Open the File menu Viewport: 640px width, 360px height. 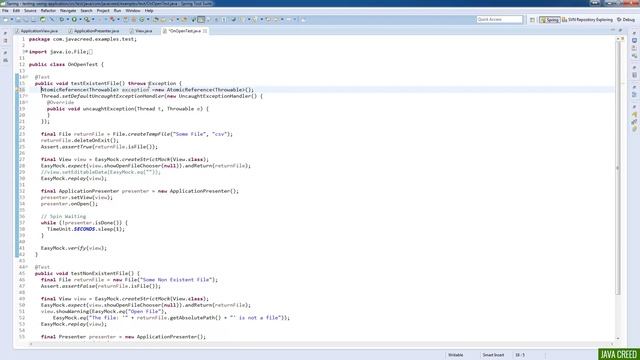(x=5, y=11)
